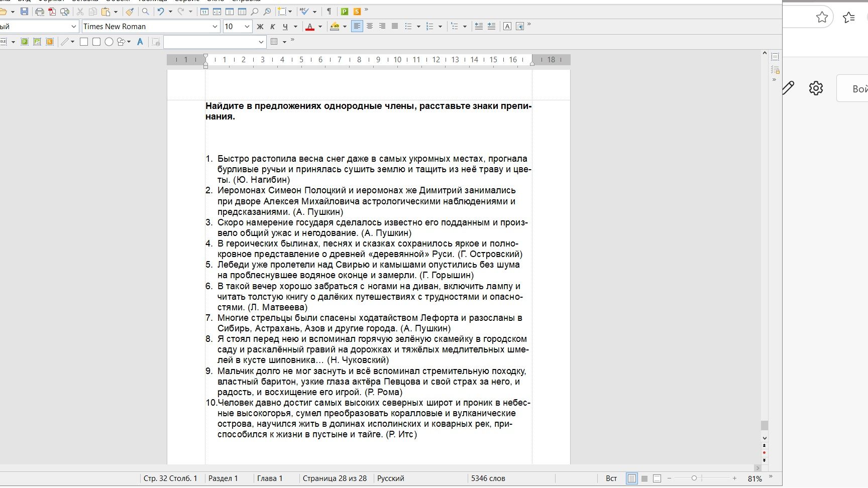Click 'Страница 28 из 28' page indicator
This screenshot has height=488, width=868.
click(335, 478)
